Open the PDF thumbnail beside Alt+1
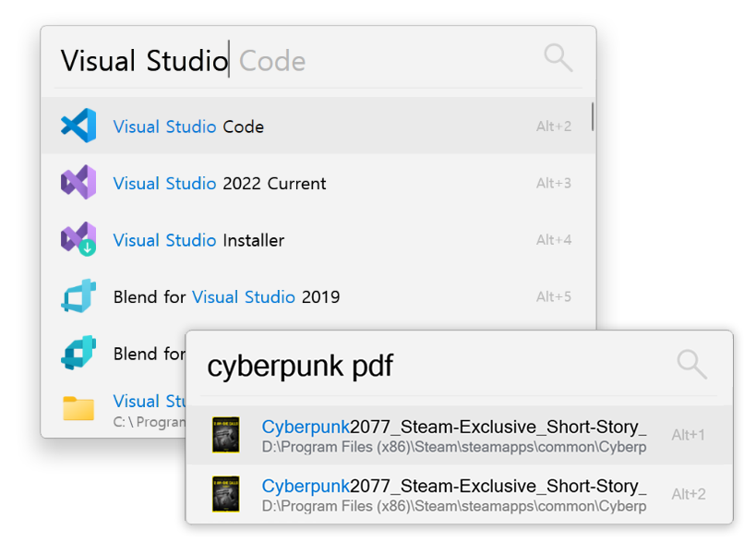 coord(225,435)
